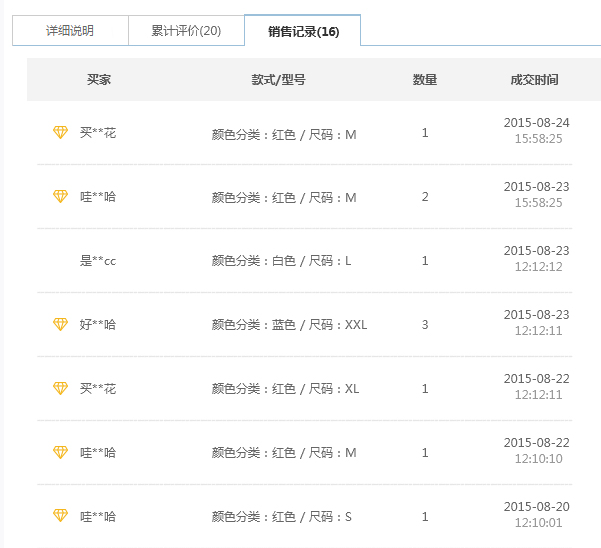Click the diamond icon on the 12:10:10 order
Screen dimensions: 601x548
click(x=60, y=452)
